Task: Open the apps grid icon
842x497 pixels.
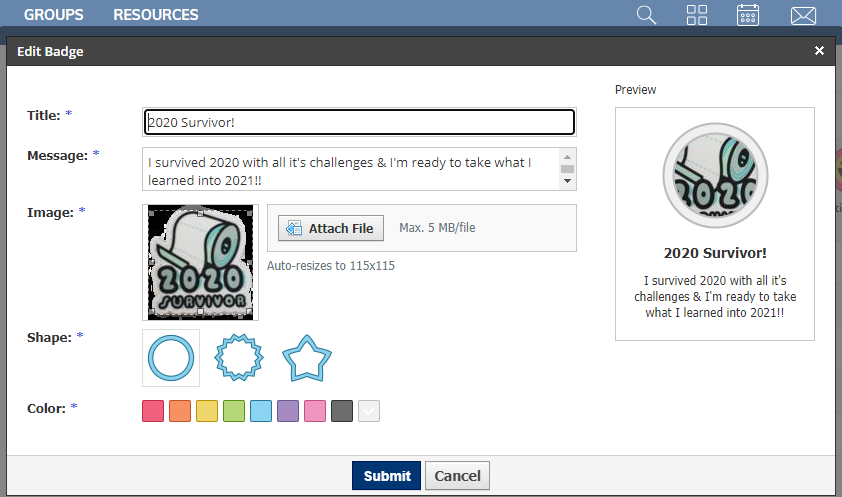Action: point(696,15)
